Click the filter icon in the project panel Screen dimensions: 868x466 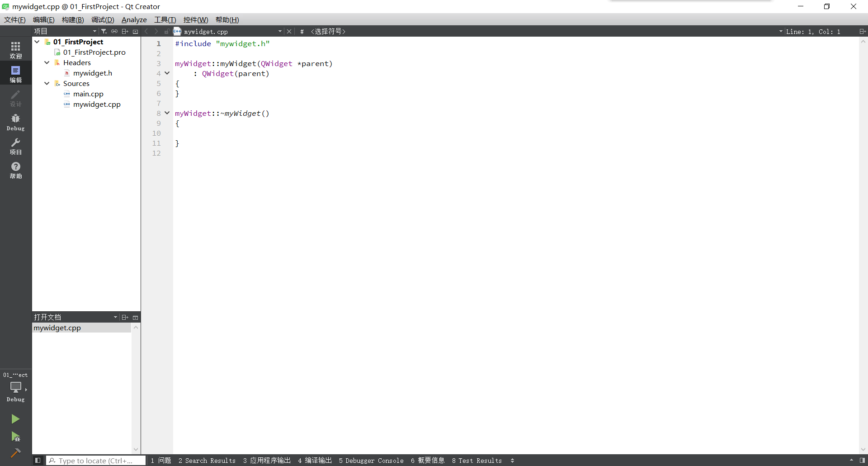coord(104,31)
